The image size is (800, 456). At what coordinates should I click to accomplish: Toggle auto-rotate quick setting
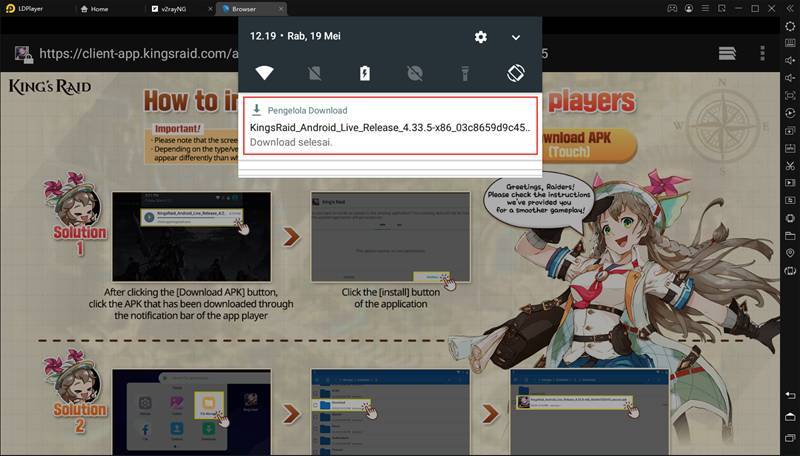[515, 73]
